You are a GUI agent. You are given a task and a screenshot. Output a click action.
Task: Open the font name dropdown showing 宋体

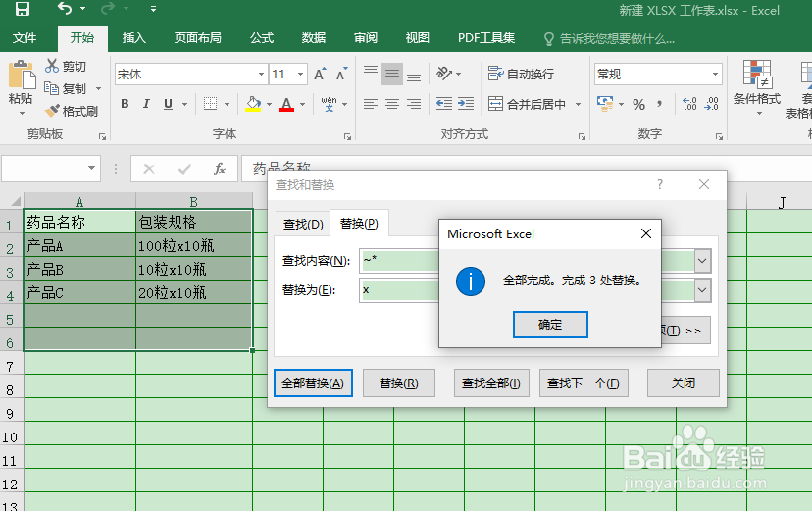[x=261, y=74]
